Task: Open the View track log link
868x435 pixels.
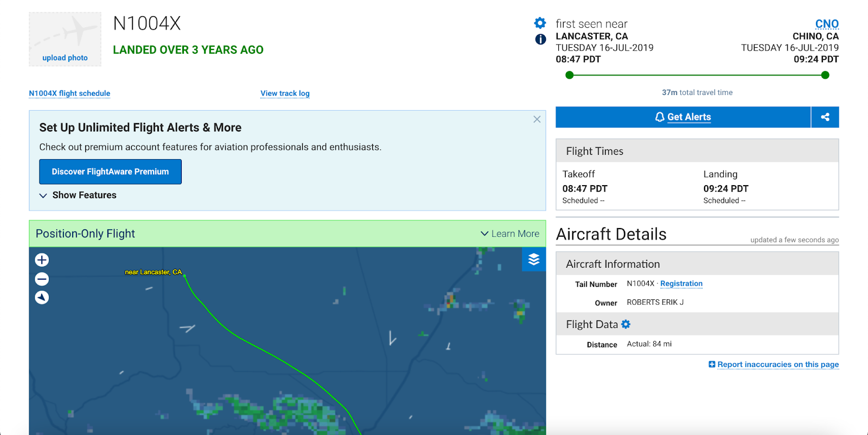Action: (285, 93)
